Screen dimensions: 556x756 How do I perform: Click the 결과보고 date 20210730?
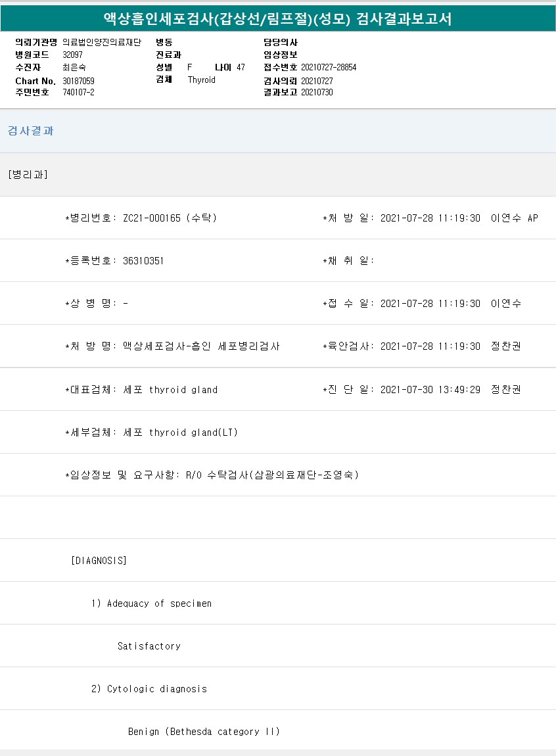pyautogui.click(x=317, y=93)
